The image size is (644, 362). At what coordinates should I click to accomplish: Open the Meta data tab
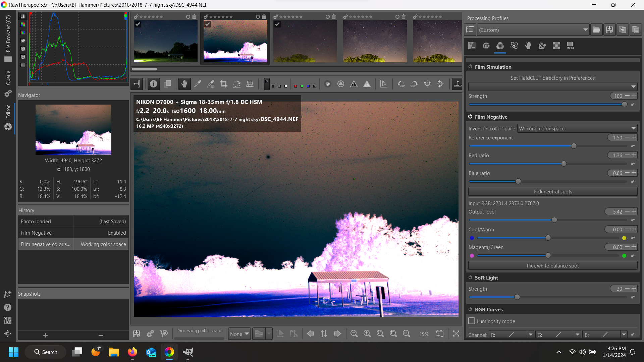click(570, 46)
